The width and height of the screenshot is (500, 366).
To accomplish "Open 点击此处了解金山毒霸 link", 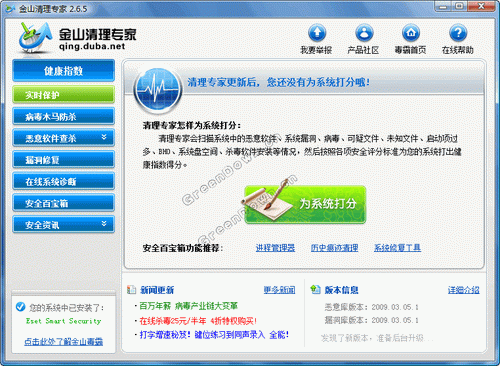I will click(64, 342).
